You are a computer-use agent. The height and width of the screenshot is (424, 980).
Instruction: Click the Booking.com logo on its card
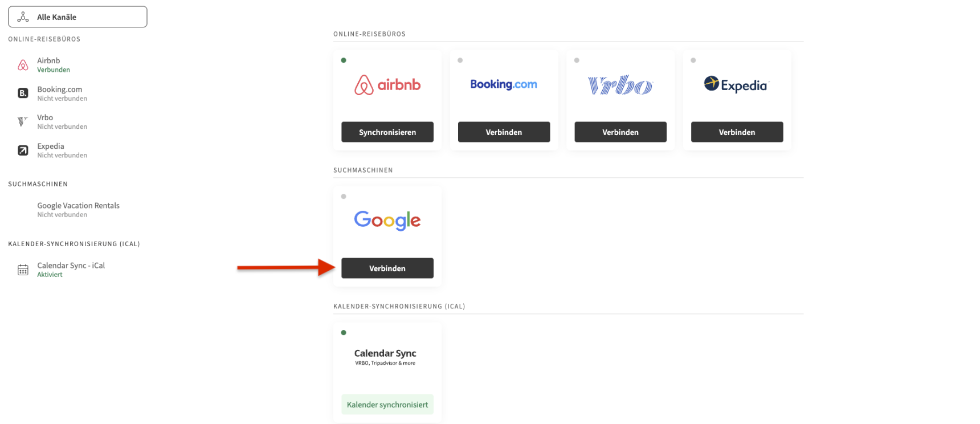click(x=504, y=84)
